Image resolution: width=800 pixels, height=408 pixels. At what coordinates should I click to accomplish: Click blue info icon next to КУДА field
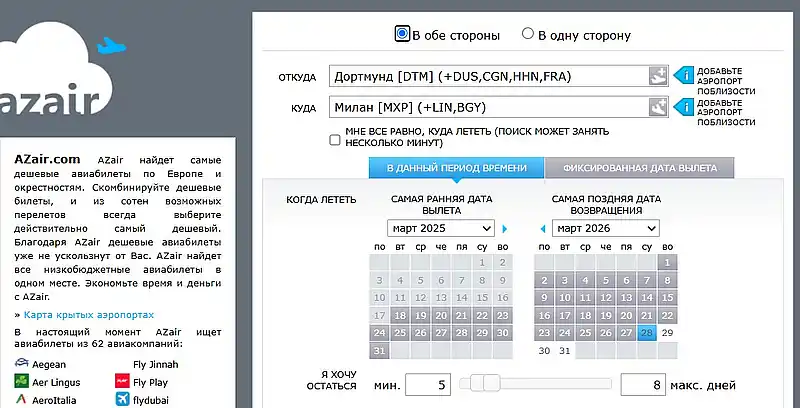[x=684, y=107]
